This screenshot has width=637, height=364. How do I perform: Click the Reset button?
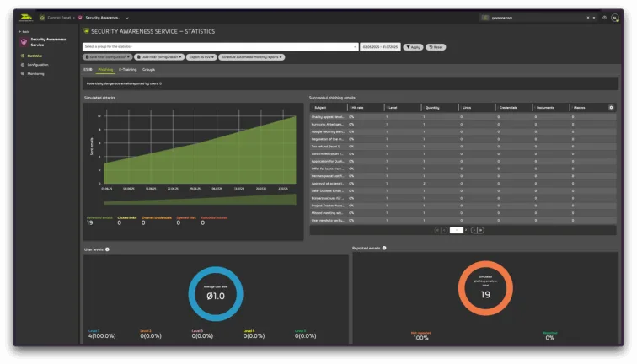[x=436, y=47]
